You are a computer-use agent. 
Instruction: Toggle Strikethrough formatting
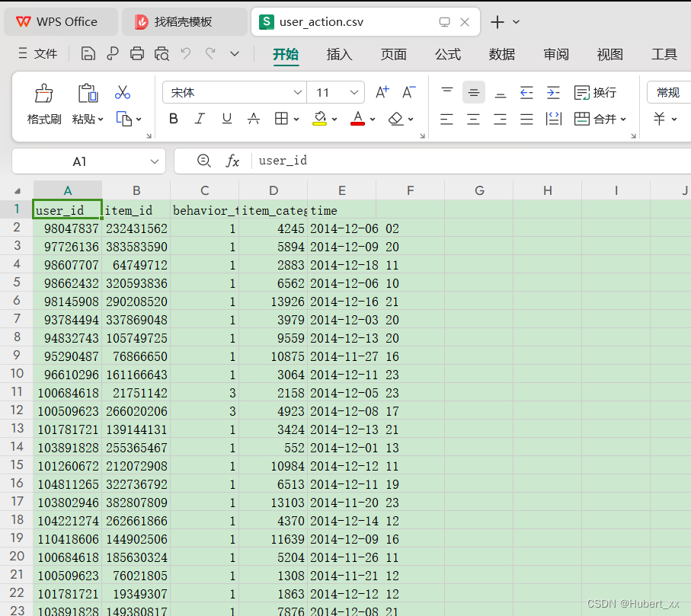[x=254, y=119]
